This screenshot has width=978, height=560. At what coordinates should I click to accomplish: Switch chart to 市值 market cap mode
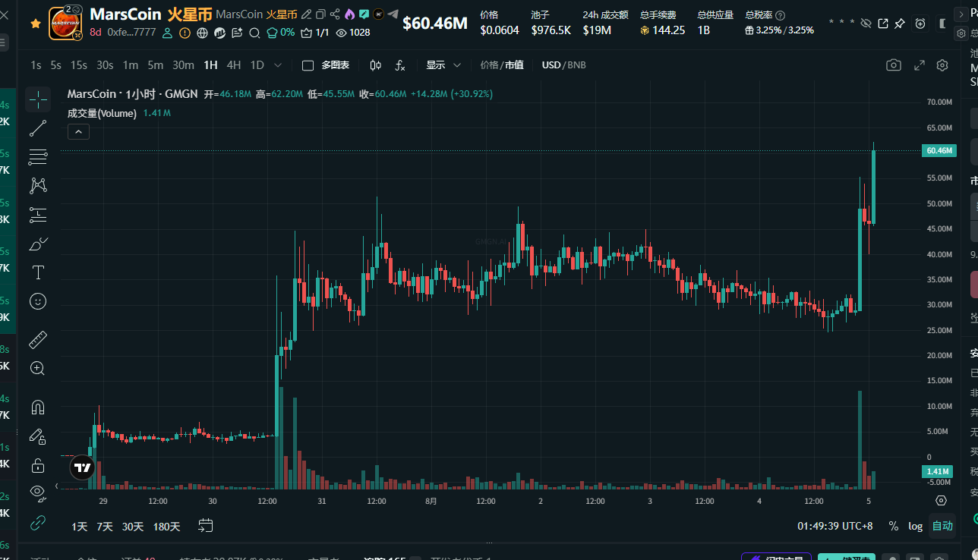[514, 65]
